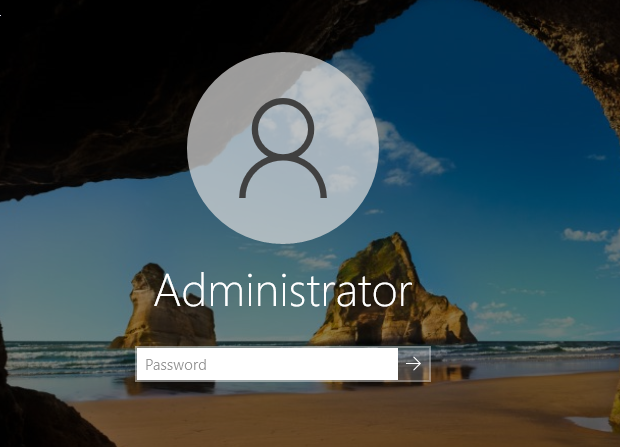Select the Administrator account name
The height and width of the screenshot is (447, 620).
(x=283, y=291)
